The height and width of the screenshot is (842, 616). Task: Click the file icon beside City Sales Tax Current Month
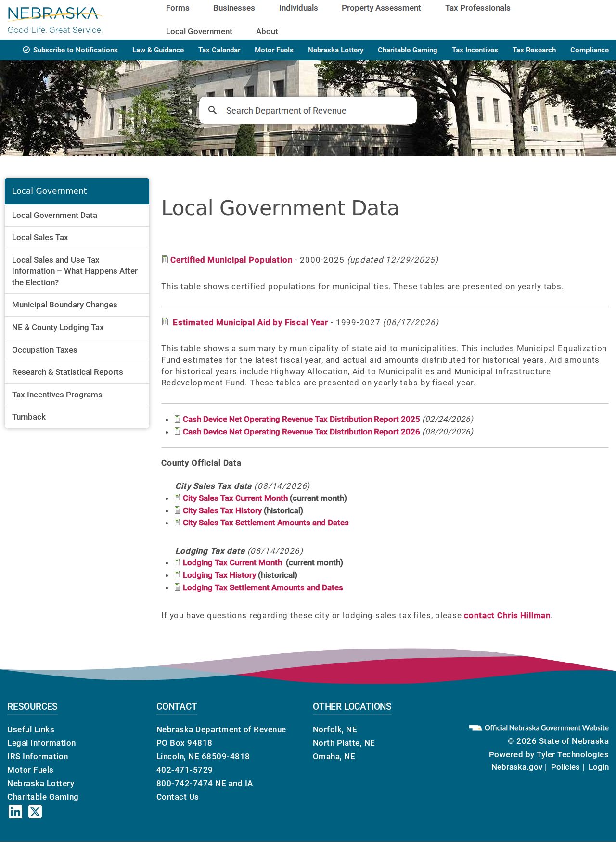178,498
